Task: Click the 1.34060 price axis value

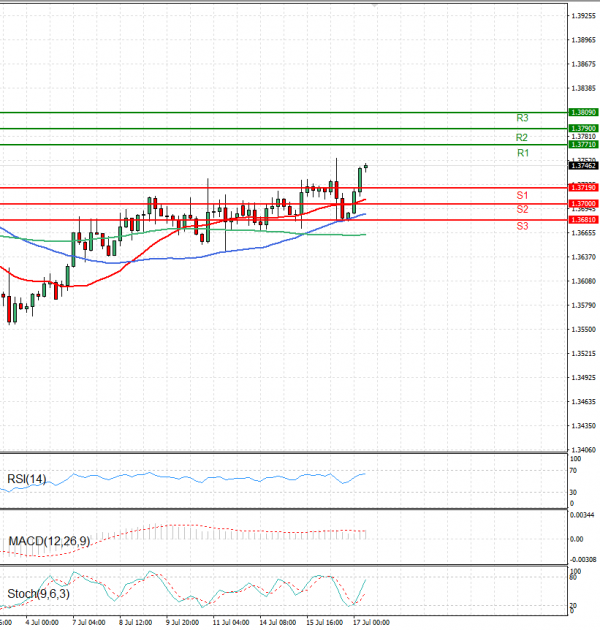Action: tap(584, 450)
